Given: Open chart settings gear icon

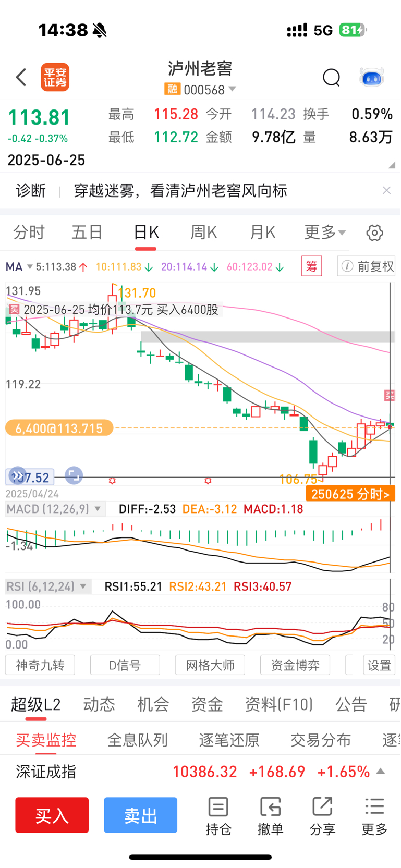Looking at the screenshot, I should pyautogui.click(x=374, y=233).
